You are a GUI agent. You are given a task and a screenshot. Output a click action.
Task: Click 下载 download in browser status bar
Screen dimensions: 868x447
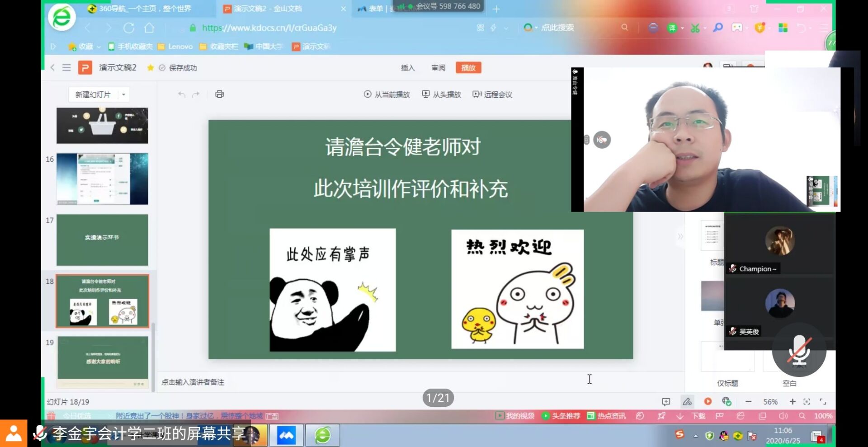[x=691, y=416]
